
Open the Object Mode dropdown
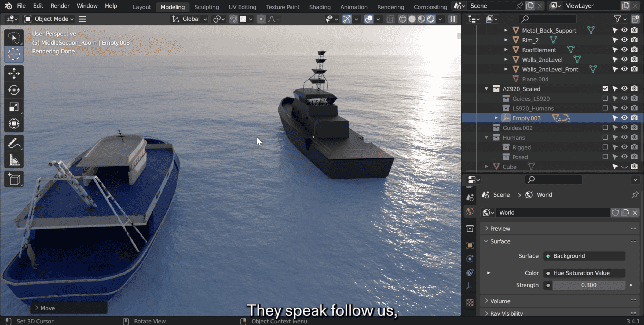pyautogui.click(x=49, y=19)
